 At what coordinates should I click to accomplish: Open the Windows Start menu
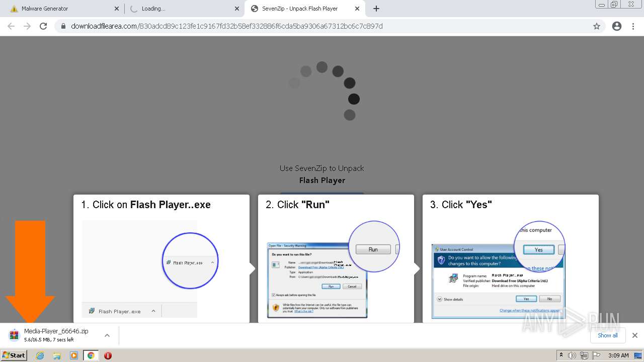pos(14,355)
